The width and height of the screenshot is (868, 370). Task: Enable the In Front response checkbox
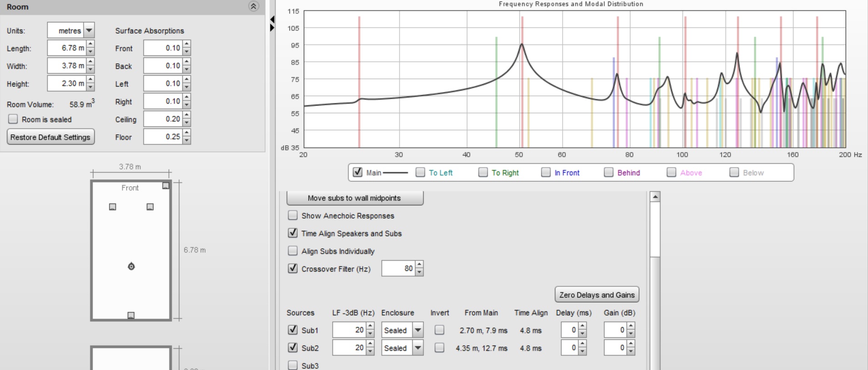pos(546,172)
